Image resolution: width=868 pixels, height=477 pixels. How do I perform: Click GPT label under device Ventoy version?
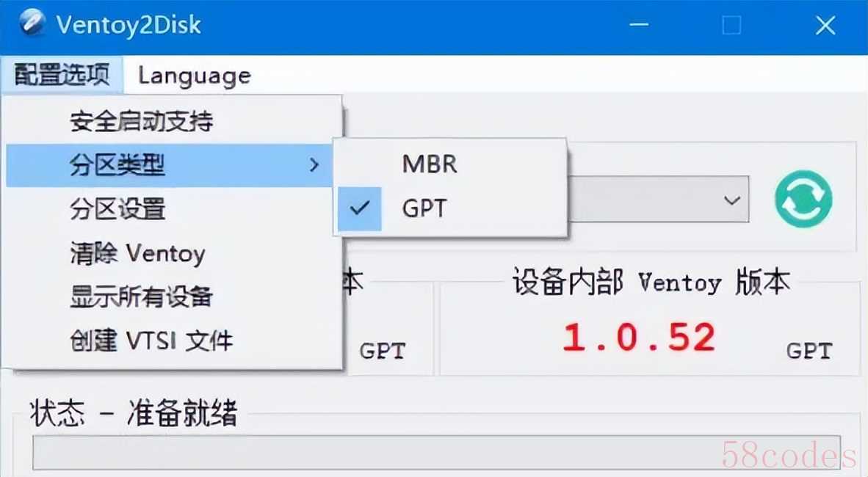tap(809, 350)
